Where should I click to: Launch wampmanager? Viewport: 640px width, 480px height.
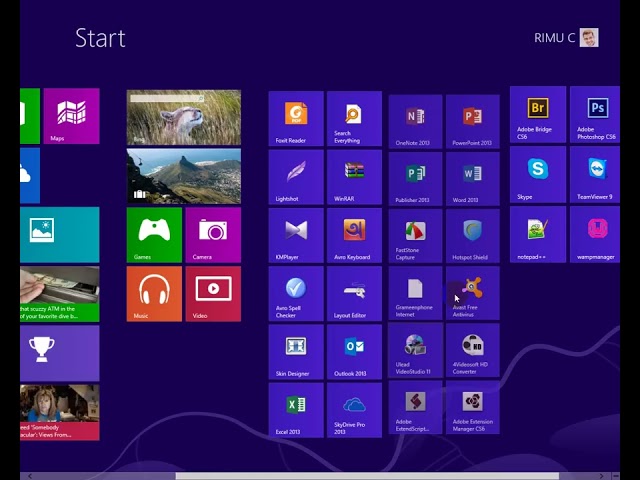pos(595,235)
